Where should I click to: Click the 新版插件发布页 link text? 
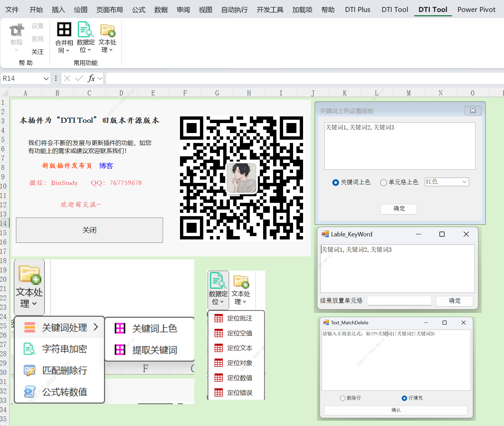coord(67,166)
